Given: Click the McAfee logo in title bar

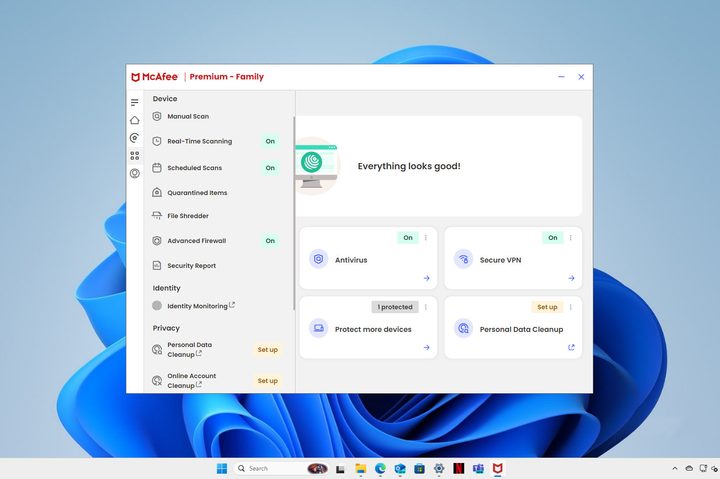Looking at the screenshot, I should (x=155, y=77).
